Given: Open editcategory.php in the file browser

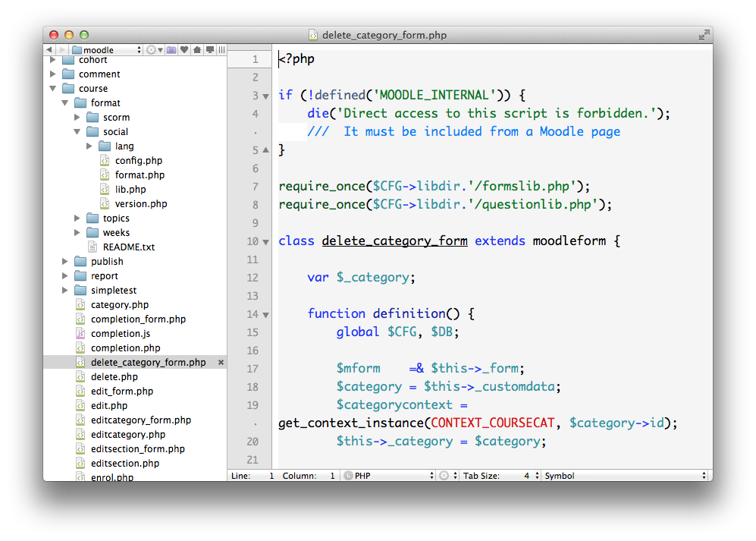Looking at the screenshot, I should [x=127, y=434].
